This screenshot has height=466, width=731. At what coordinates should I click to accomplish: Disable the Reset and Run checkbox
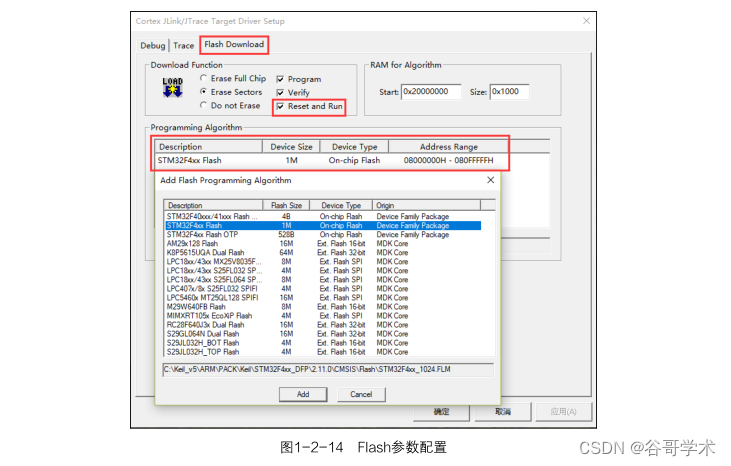click(x=280, y=106)
